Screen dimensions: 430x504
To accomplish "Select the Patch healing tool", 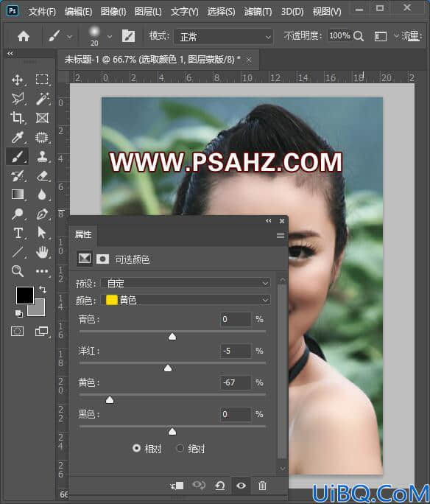I will pos(42,137).
